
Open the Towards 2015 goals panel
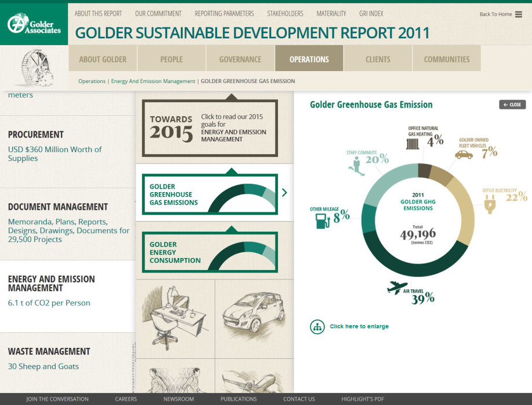pos(210,128)
